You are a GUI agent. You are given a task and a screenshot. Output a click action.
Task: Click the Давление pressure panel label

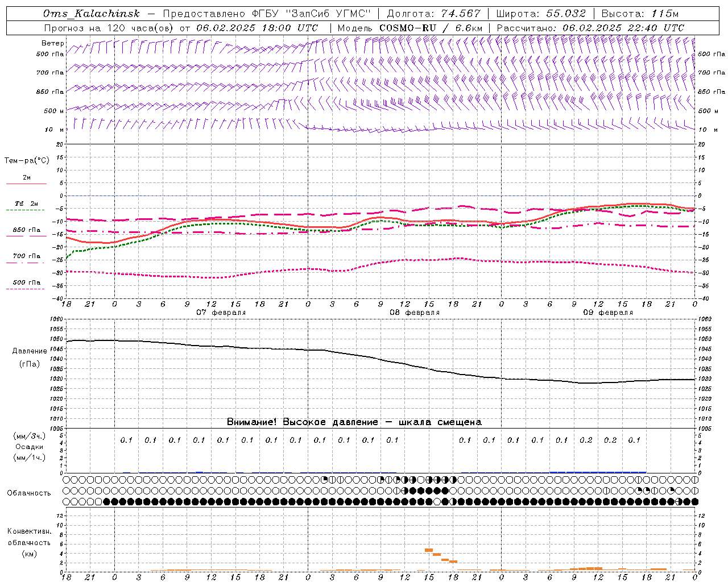[30, 351]
